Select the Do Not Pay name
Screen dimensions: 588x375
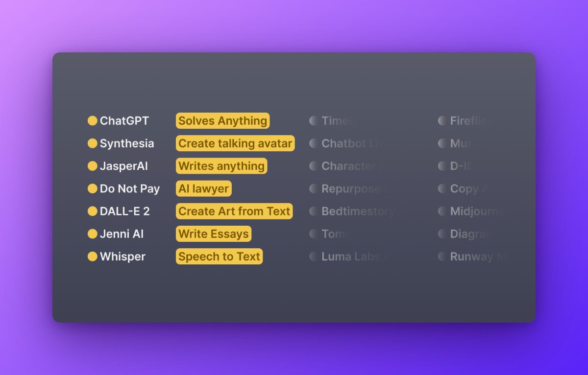[x=130, y=188]
